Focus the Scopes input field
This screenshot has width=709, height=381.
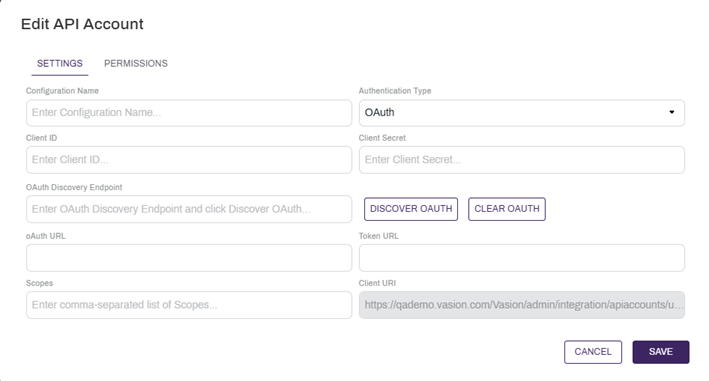[x=189, y=305]
